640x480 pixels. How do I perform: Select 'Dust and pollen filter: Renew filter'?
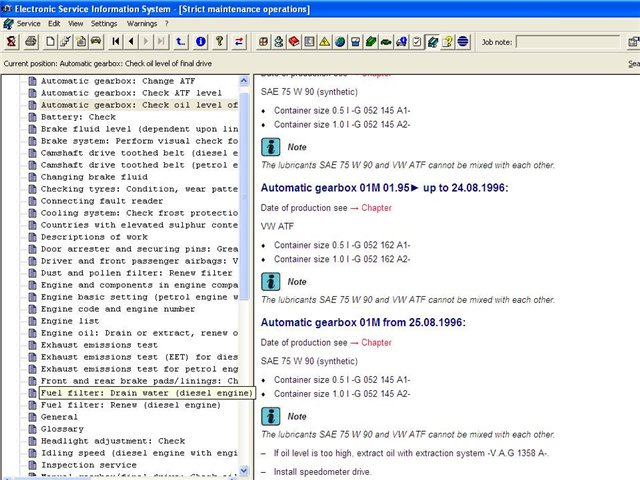click(136, 273)
